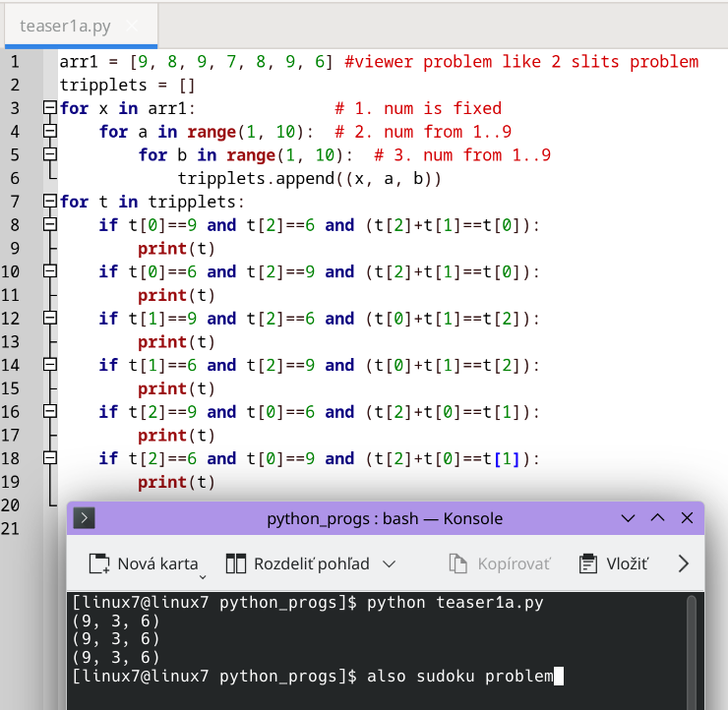Image resolution: width=728 pixels, height=710 pixels.
Task: Click the last '(9, 3, 6)' output line
Action: point(116,658)
